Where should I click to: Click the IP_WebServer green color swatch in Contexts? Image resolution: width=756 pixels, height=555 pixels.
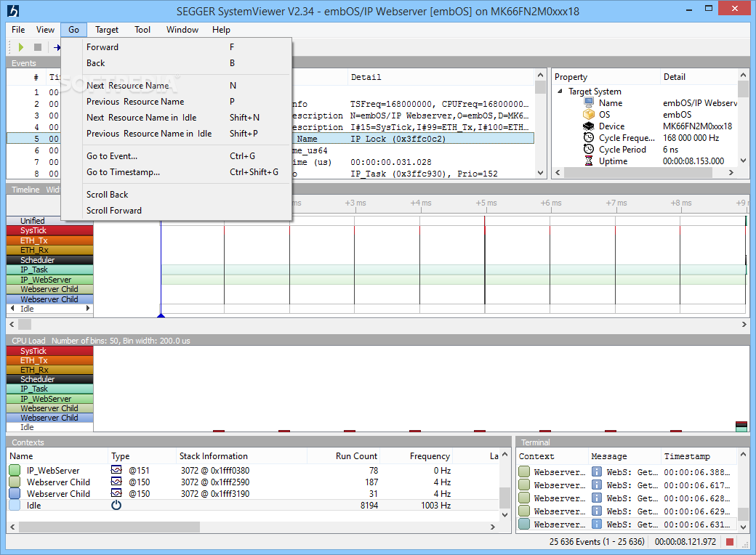[15, 470]
